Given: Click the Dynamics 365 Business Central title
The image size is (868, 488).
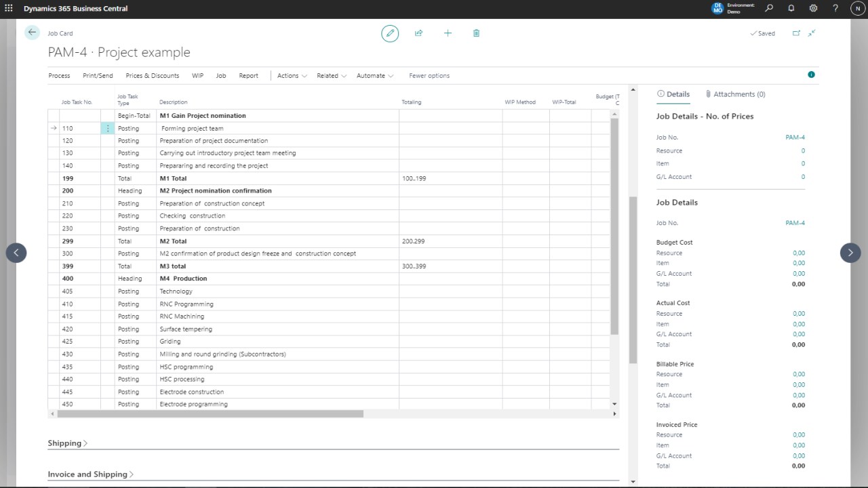Looking at the screenshot, I should coord(75,9).
